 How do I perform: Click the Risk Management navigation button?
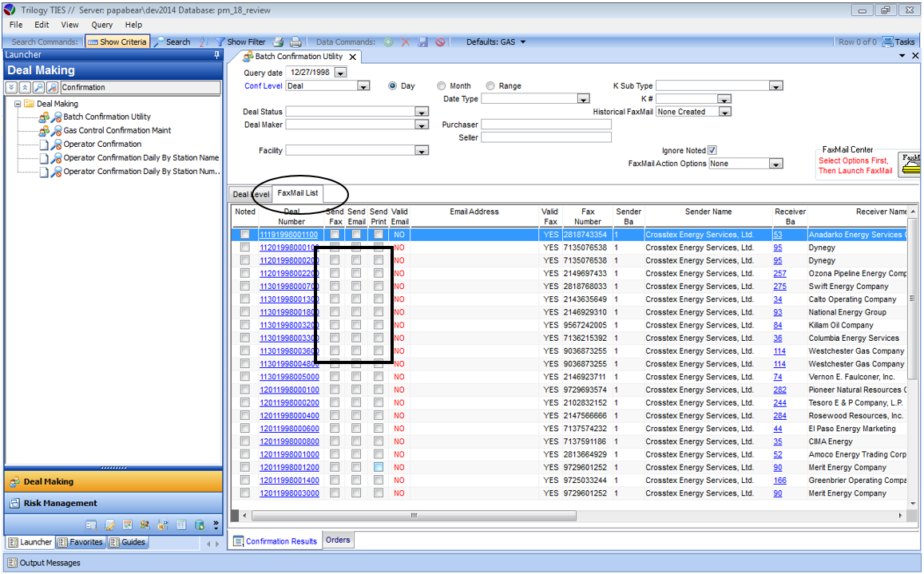tap(61, 503)
